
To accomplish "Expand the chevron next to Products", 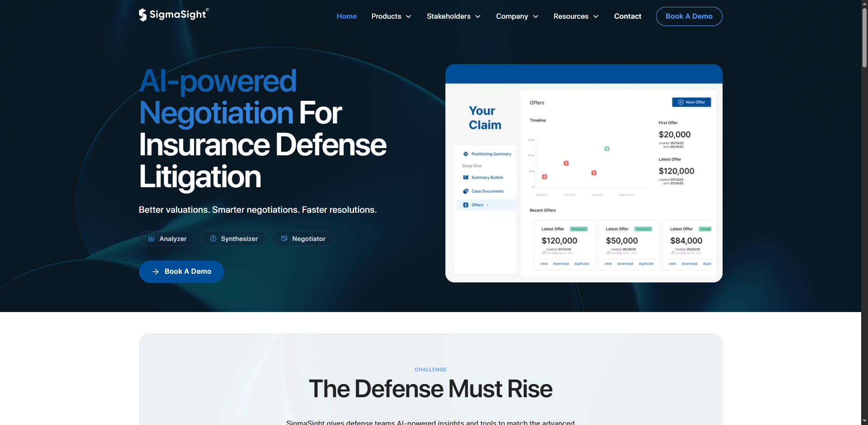I will pos(408,16).
